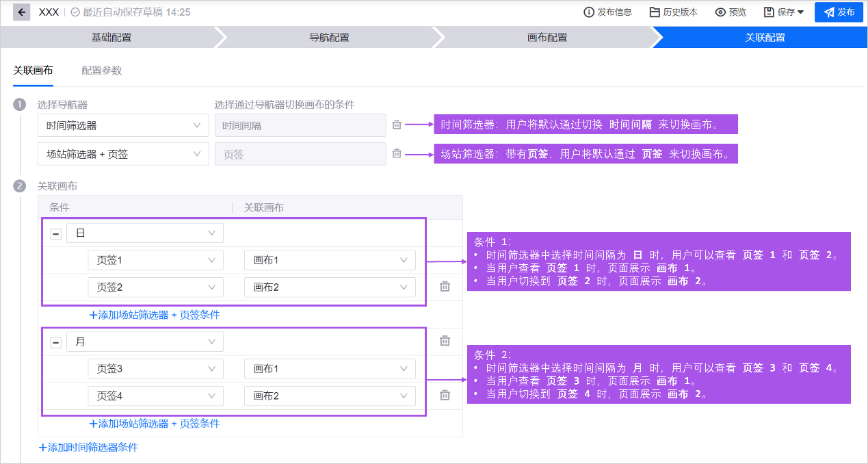The height and width of the screenshot is (464, 868).
Task: Click 添加时间筛选器条件 link
Action: (89, 448)
